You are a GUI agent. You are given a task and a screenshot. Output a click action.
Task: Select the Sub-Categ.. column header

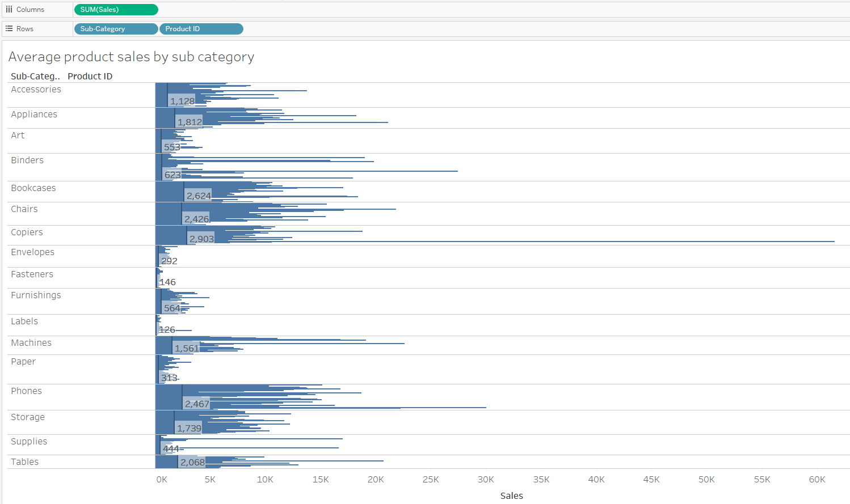35,76
